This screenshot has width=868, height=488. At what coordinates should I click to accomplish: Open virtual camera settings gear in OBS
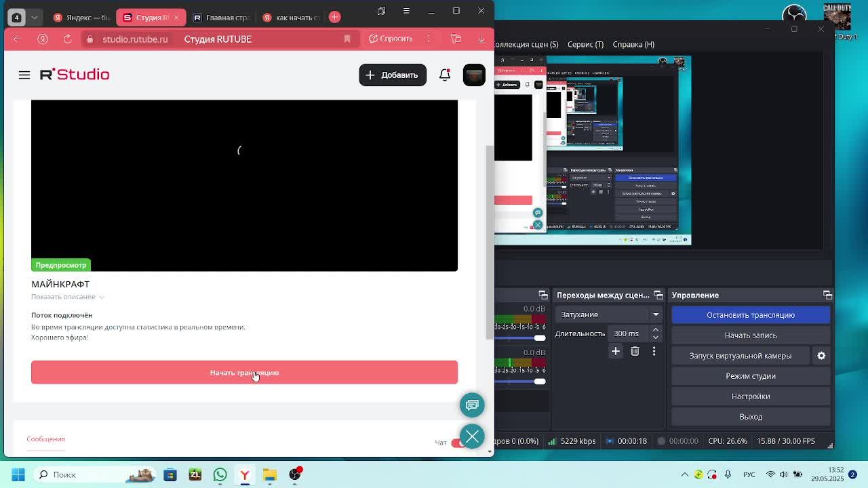821,355
